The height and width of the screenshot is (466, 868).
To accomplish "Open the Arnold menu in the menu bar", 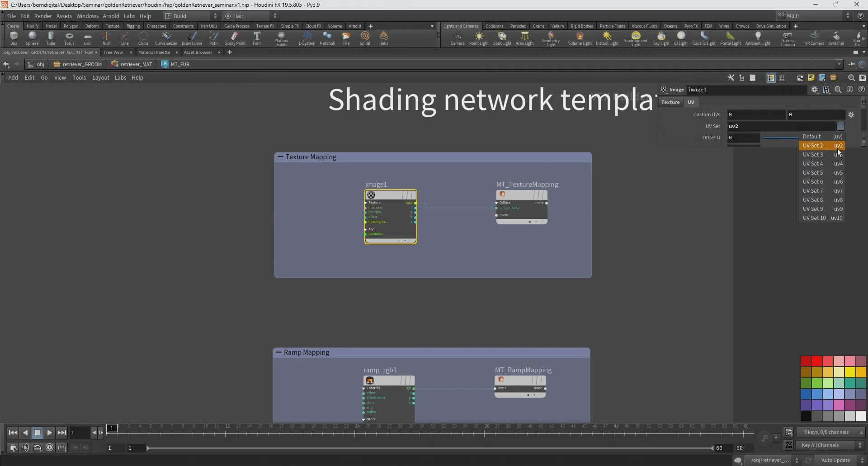I will (111, 16).
